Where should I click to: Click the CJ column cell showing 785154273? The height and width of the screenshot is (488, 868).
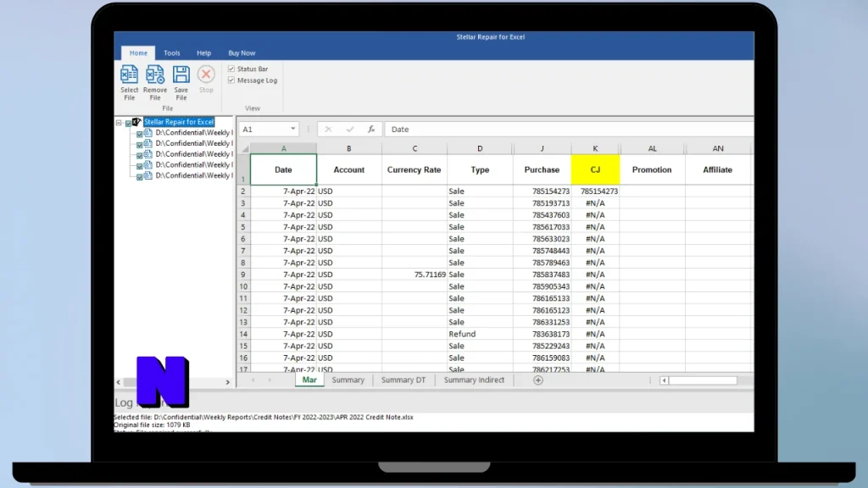(595, 191)
